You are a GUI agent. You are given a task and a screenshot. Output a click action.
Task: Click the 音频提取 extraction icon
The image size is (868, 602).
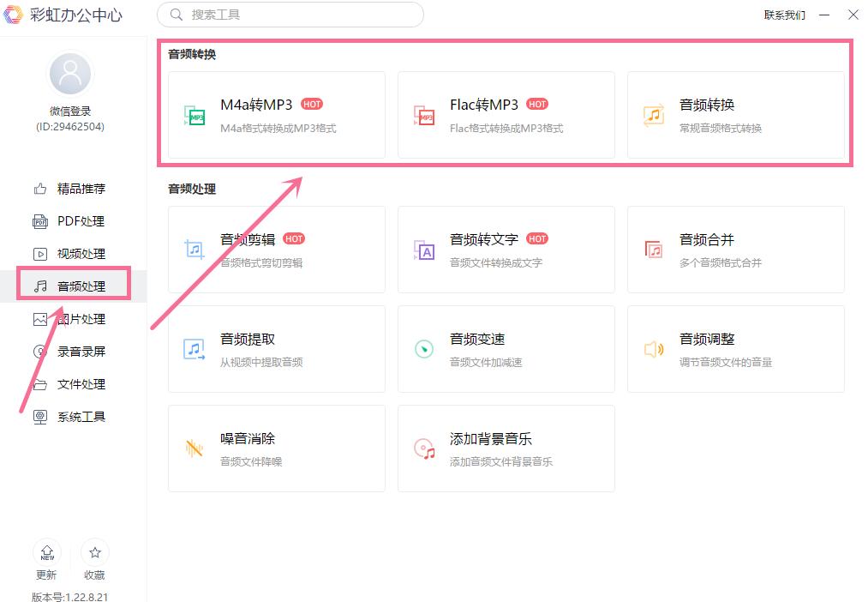click(x=195, y=349)
